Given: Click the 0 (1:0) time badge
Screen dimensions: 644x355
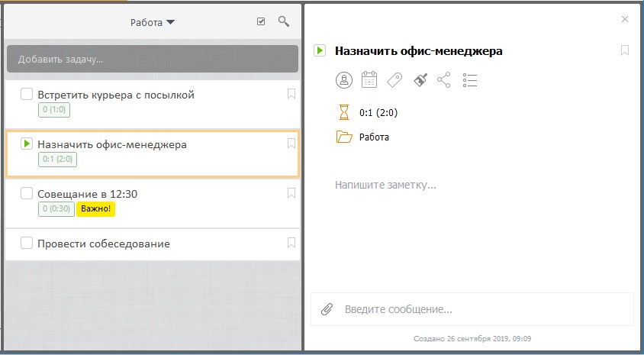Looking at the screenshot, I should click(x=54, y=110).
